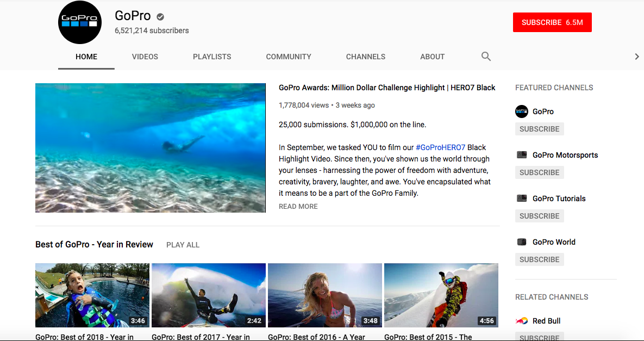Screen dimensions: 644x341
Task: Click the GoPro featured channel avatar icon
Action: click(x=522, y=111)
